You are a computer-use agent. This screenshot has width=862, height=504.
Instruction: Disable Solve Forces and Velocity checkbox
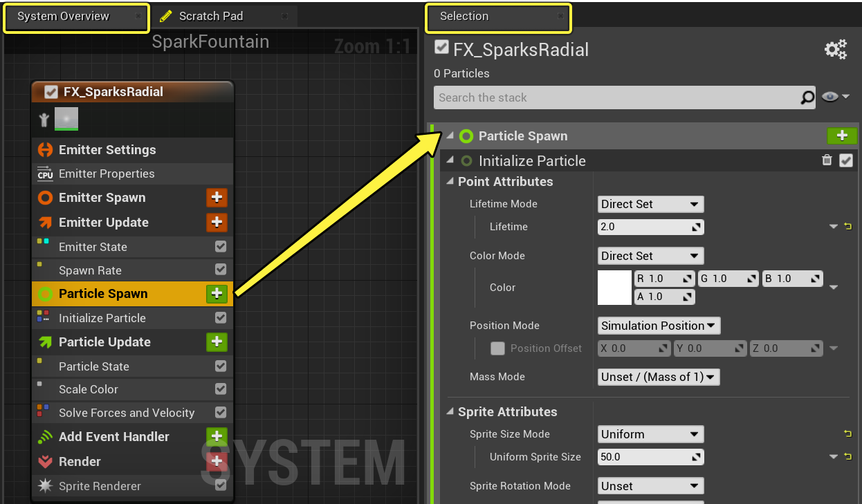221,412
